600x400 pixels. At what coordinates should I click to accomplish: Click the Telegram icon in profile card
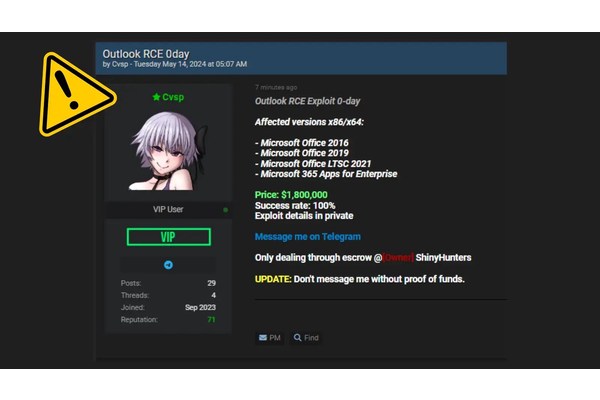[x=168, y=265]
